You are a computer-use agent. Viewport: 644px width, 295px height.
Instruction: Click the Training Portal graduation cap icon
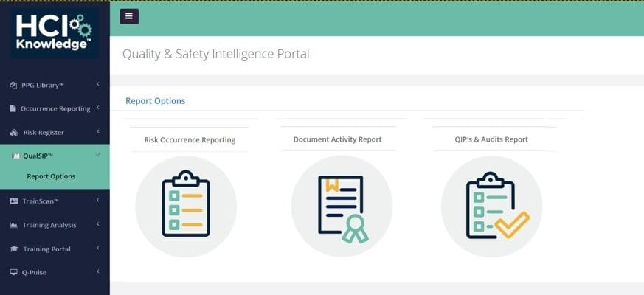point(14,249)
